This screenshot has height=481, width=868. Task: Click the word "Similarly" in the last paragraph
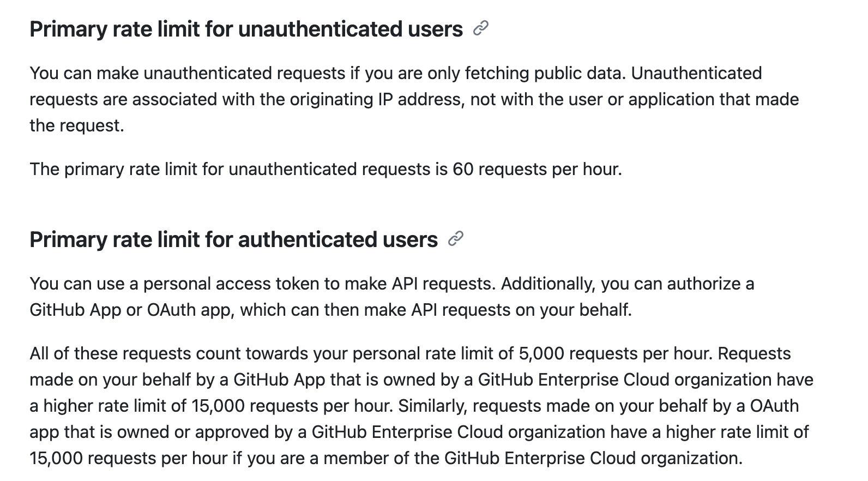[x=432, y=406]
